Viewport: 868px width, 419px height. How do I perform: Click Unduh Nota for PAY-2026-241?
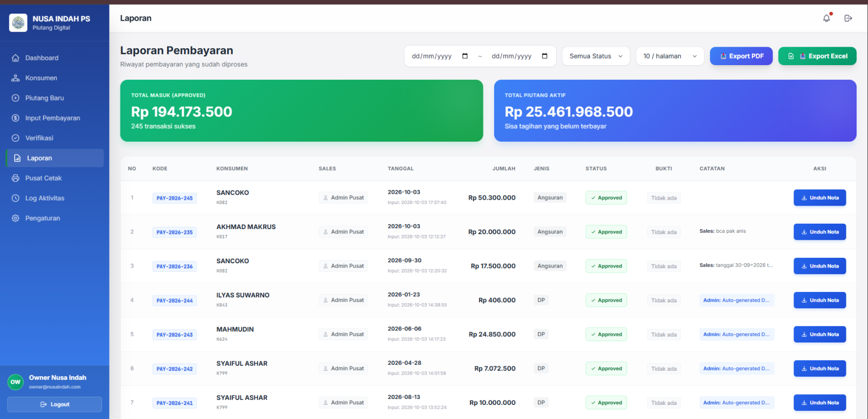pyautogui.click(x=820, y=403)
